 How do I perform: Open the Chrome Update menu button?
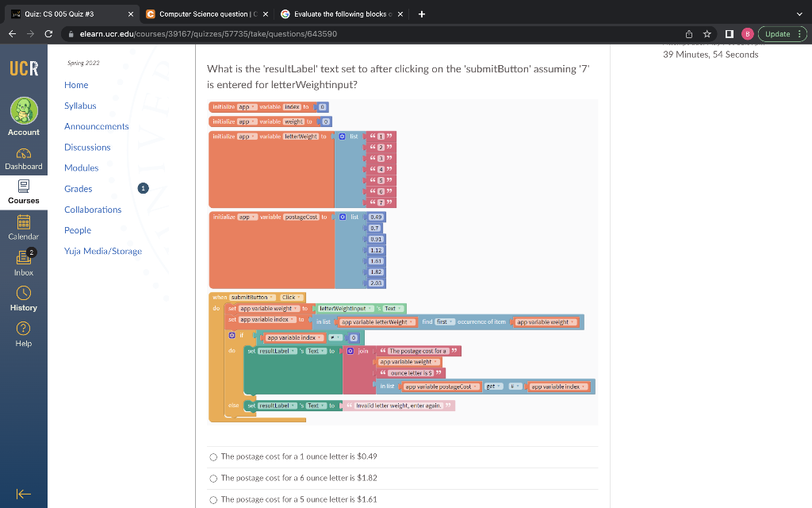[783, 34]
